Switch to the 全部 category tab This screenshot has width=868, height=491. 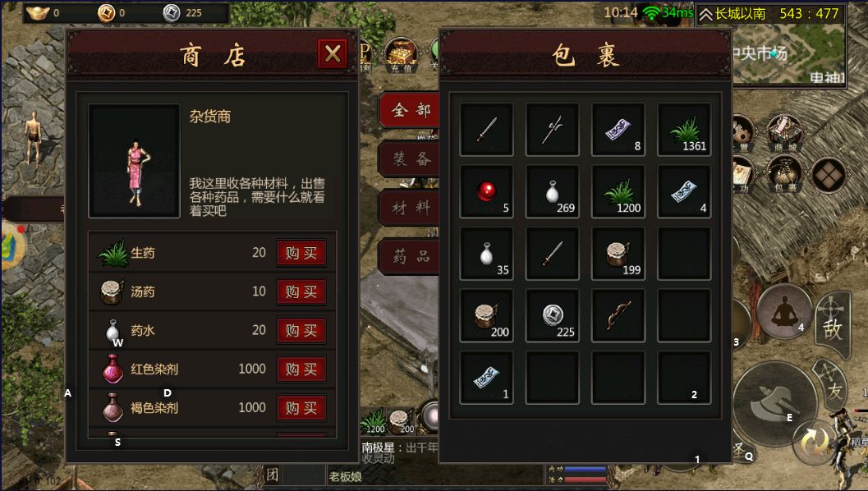tap(410, 110)
